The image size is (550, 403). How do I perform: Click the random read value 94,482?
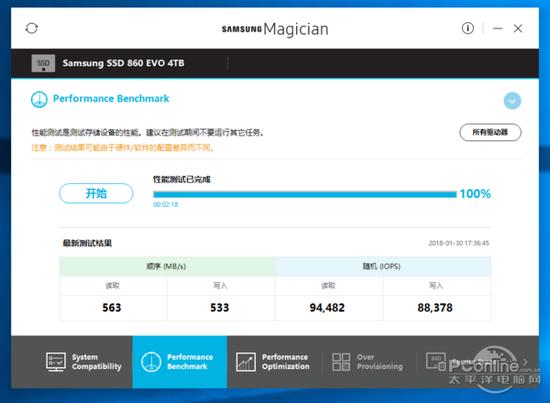[x=327, y=308]
